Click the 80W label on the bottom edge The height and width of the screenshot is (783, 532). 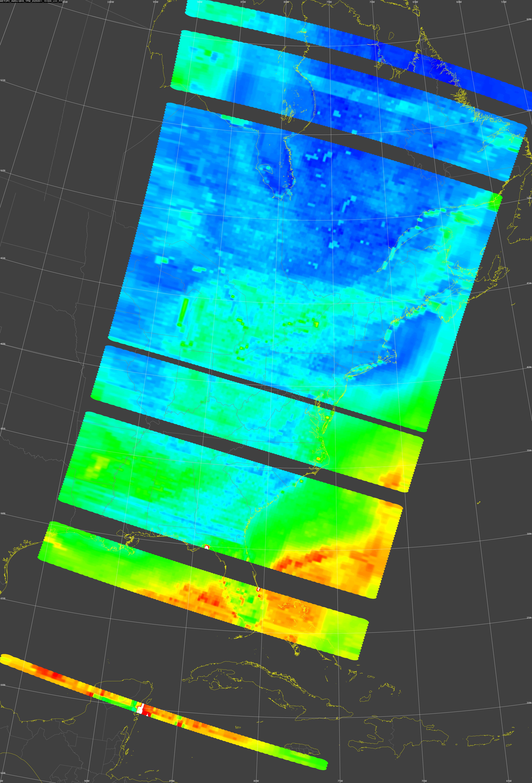256,781
